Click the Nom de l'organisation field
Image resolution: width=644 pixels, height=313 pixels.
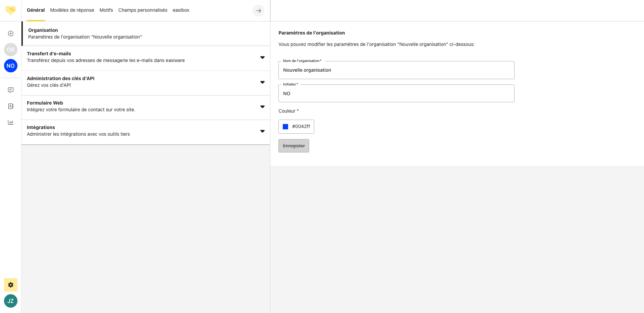tap(396, 70)
